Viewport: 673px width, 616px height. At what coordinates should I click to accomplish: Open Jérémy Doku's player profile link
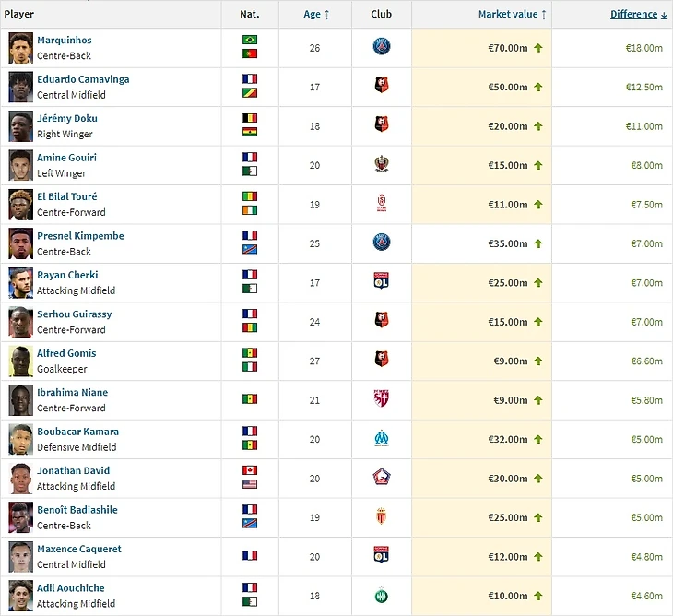pos(66,119)
